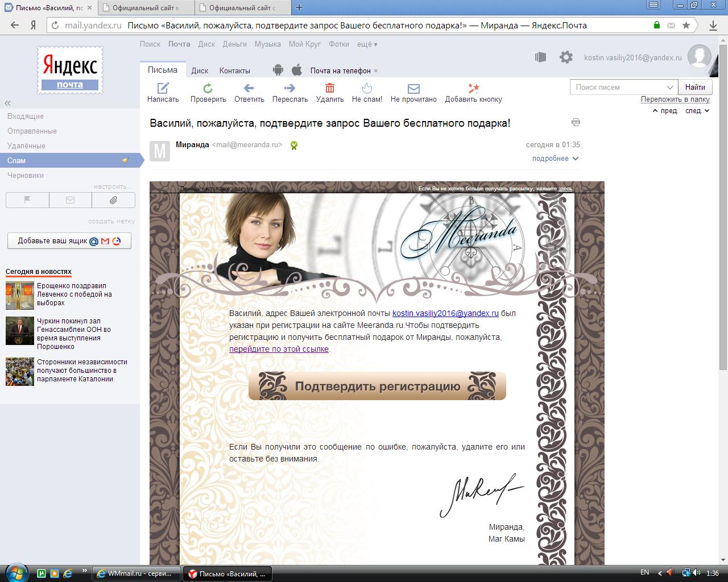Click the browser address bar
The width and height of the screenshot is (728, 582).
358,25
